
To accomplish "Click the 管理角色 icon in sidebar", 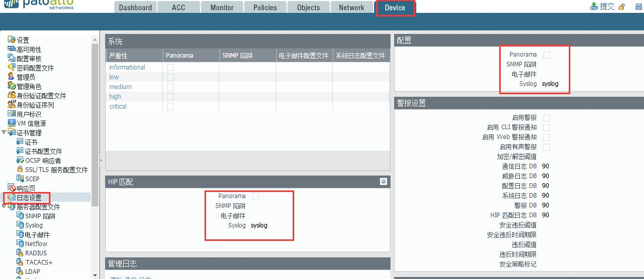I will click(11, 86).
